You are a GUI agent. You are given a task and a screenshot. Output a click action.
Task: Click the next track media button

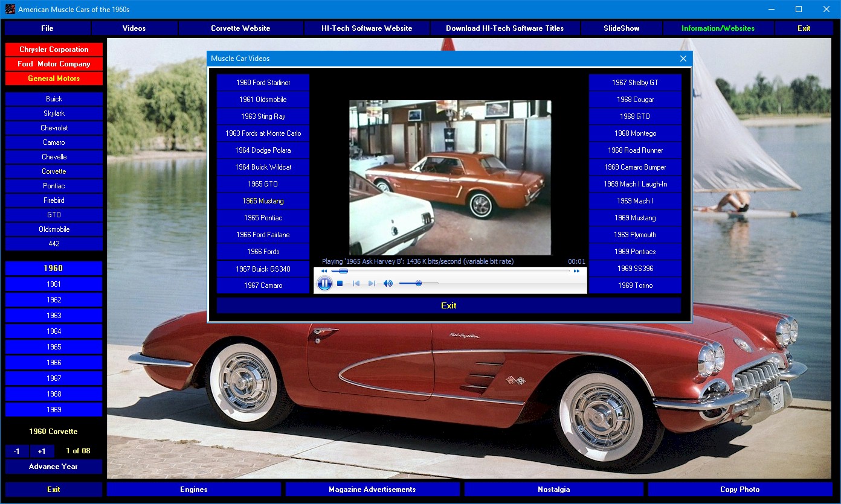click(372, 283)
